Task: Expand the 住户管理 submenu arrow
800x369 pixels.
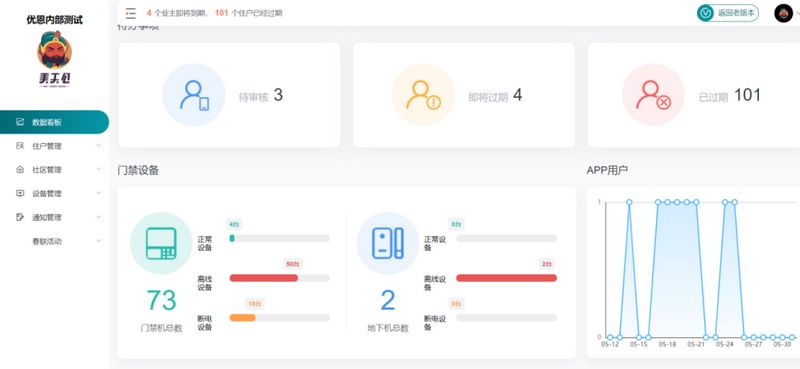Action: point(98,146)
